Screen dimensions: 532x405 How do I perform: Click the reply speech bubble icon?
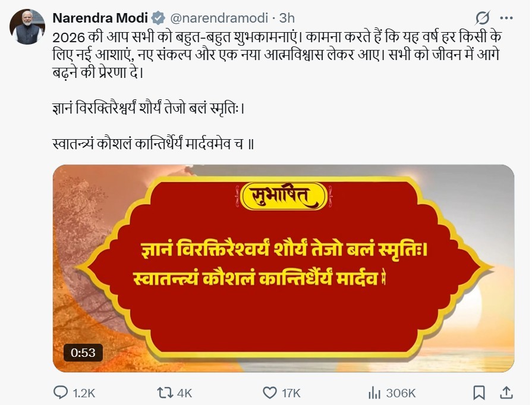click(x=61, y=393)
